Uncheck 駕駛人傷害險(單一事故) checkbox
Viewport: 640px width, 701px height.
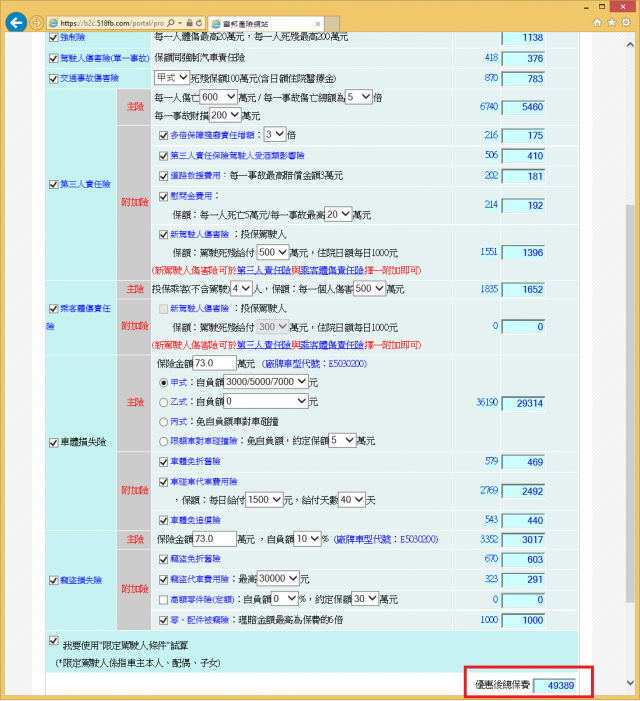tap(53, 58)
